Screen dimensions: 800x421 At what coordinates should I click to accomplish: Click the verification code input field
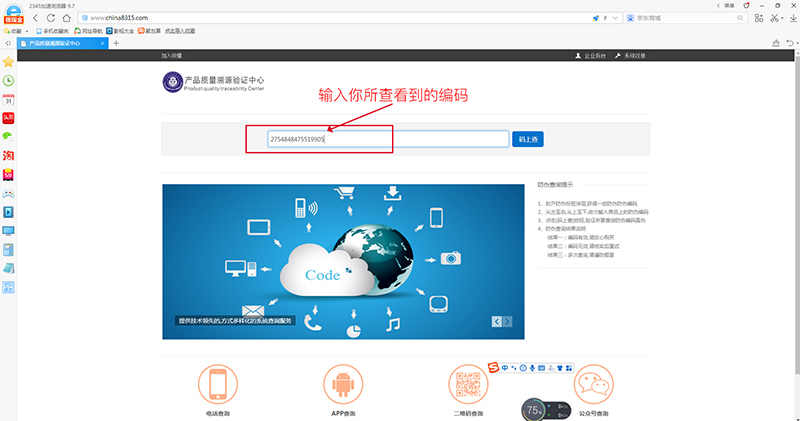click(x=388, y=140)
